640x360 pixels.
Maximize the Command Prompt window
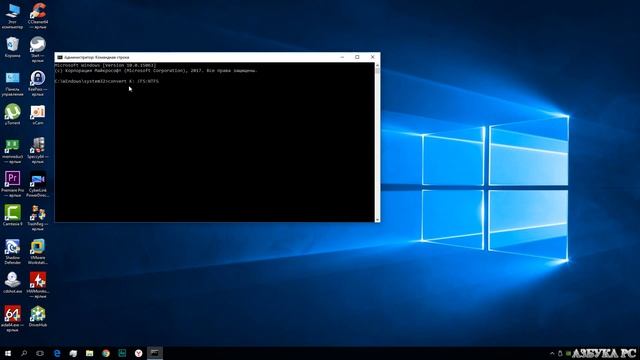(x=357, y=57)
